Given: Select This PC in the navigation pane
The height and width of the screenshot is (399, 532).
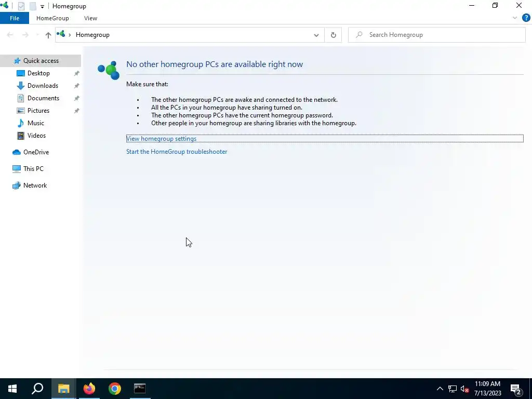Looking at the screenshot, I should (x=33, y=169).
